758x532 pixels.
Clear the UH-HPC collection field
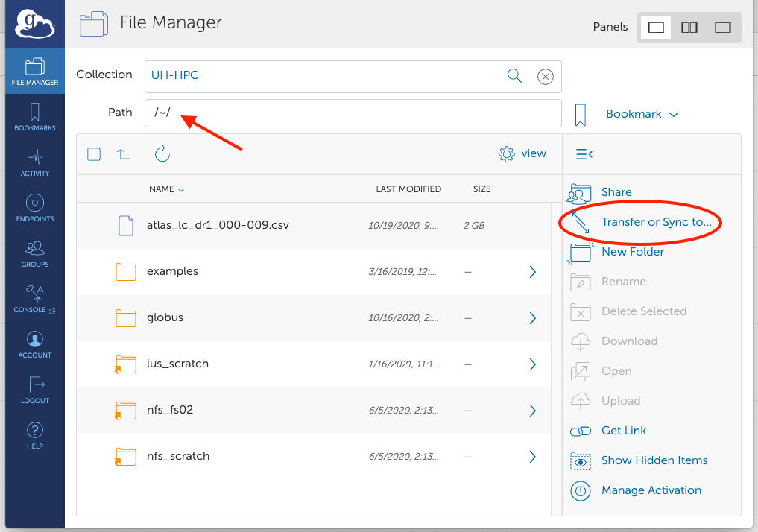(546, 76)
